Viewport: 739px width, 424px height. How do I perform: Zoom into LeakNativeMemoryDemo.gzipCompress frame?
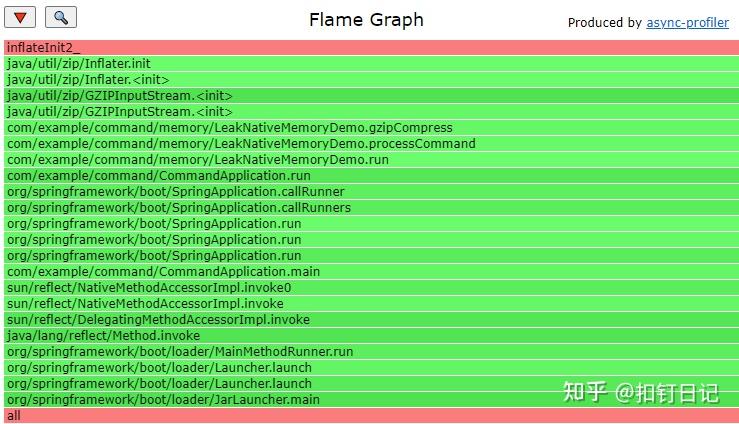point(368,127)
